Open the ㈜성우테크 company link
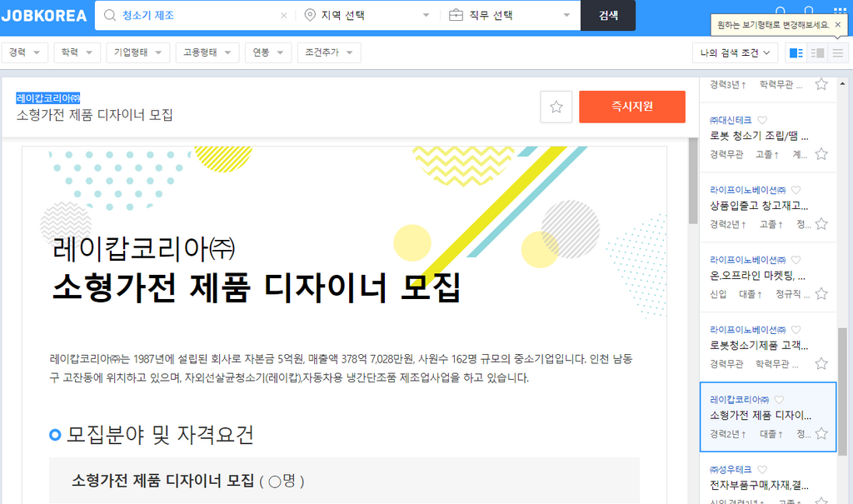 click(x=731, y=469)
